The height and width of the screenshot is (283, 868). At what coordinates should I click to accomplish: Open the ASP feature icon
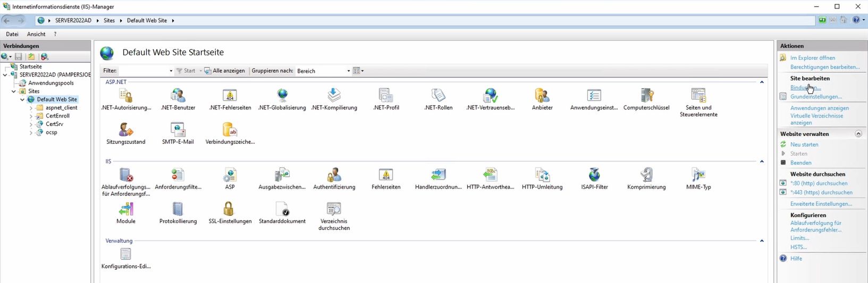[230, 175]
